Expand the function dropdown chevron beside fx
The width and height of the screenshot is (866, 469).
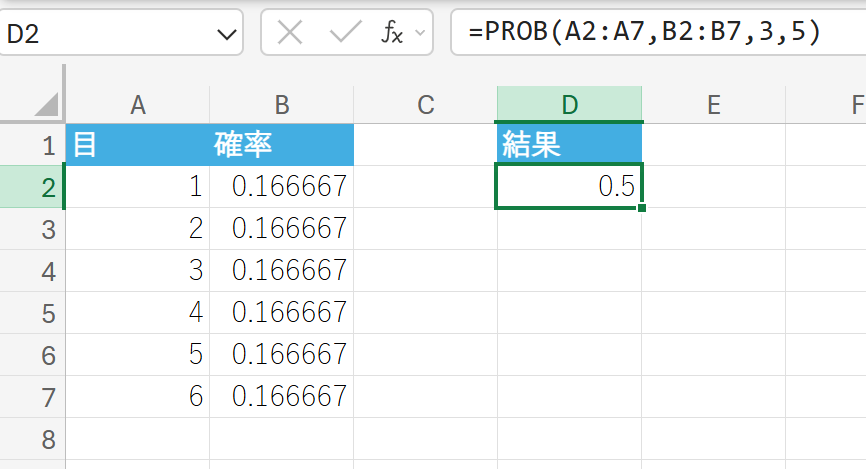421,33
